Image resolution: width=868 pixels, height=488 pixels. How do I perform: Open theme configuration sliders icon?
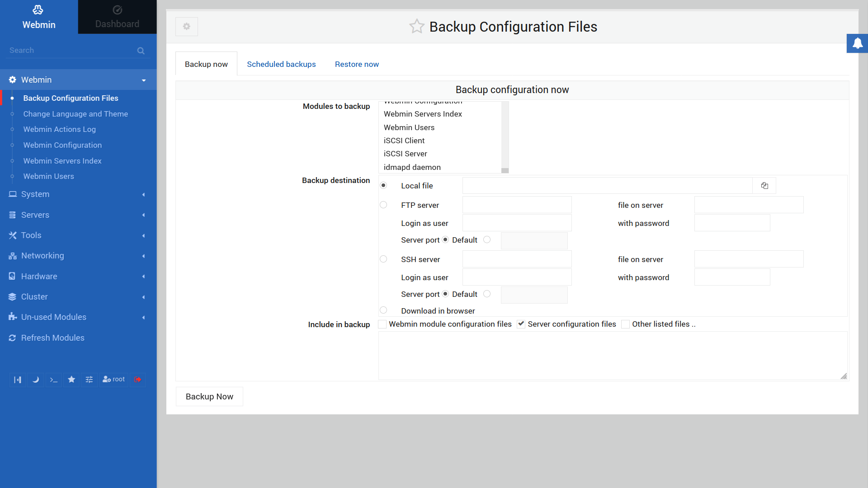[89, 380]
